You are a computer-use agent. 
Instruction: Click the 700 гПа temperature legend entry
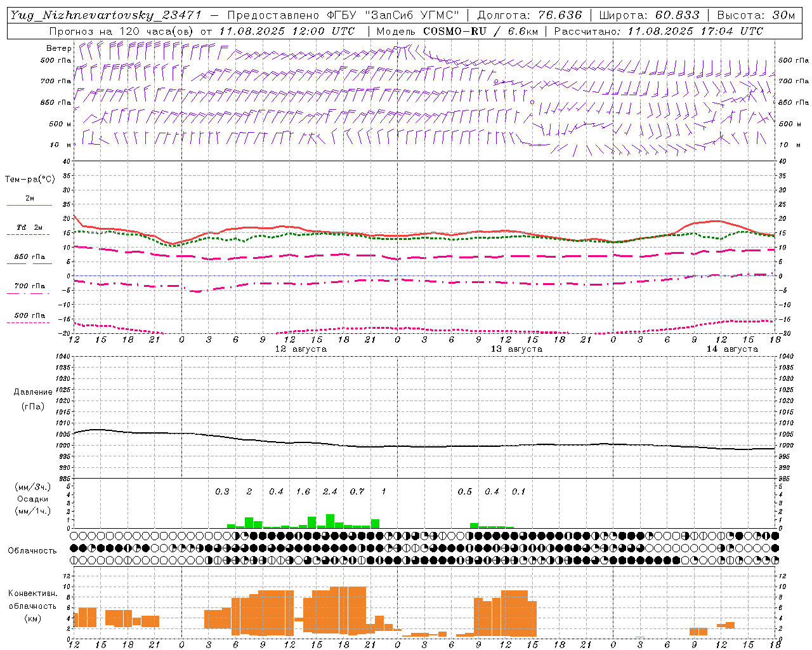point(30,286)
